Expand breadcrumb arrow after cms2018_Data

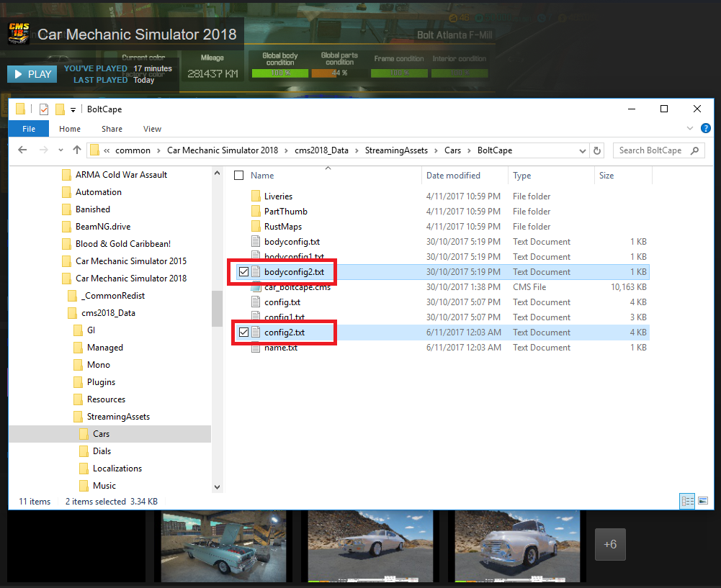coord(357,150)
